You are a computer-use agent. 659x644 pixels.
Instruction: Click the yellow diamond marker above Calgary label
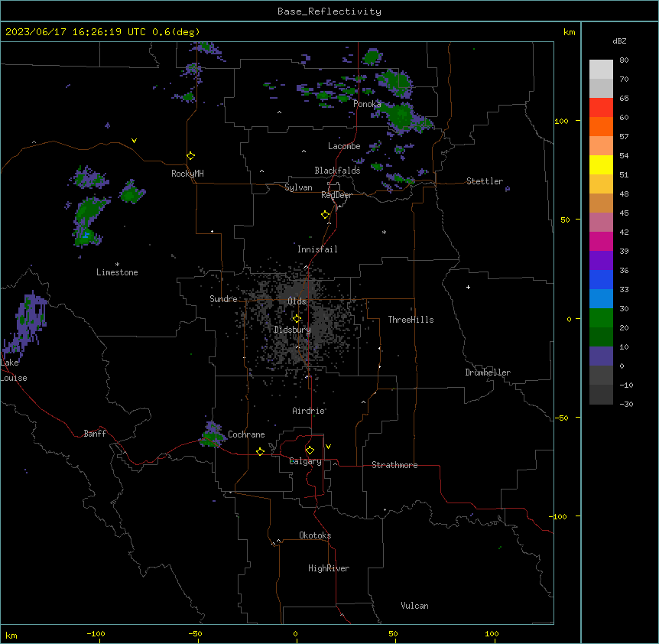(x=310, y=450)
